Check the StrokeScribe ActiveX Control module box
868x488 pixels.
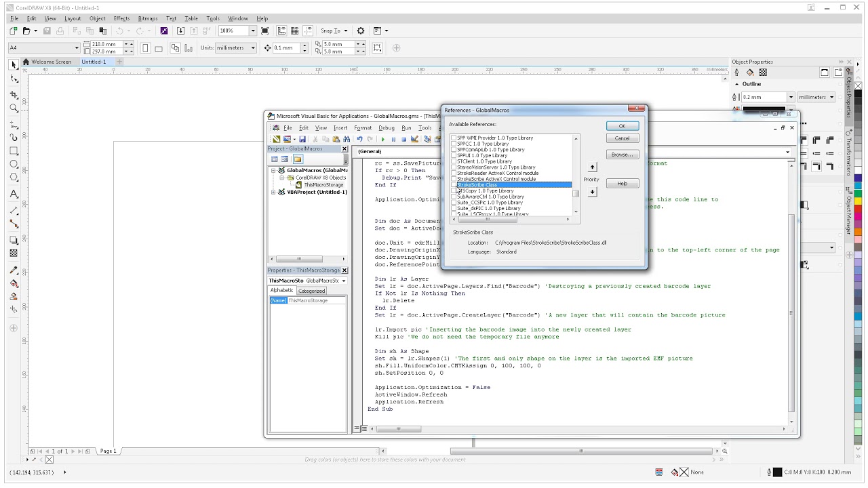pyautogui.click(x=454, y=179)
